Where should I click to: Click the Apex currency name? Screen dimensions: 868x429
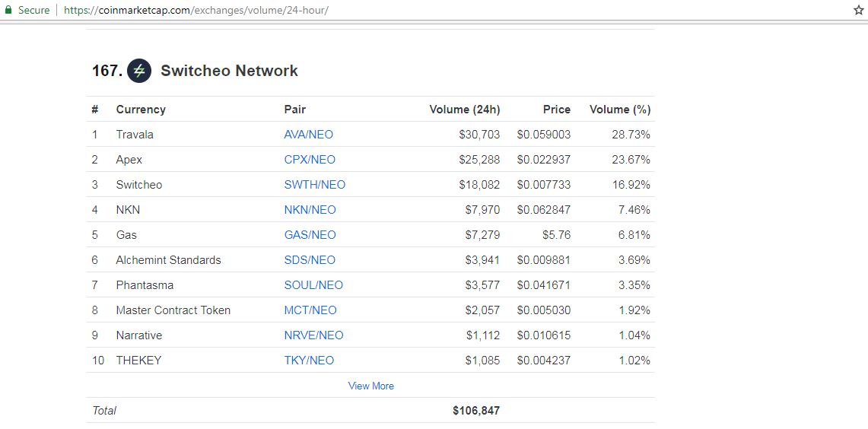(129, 160)
